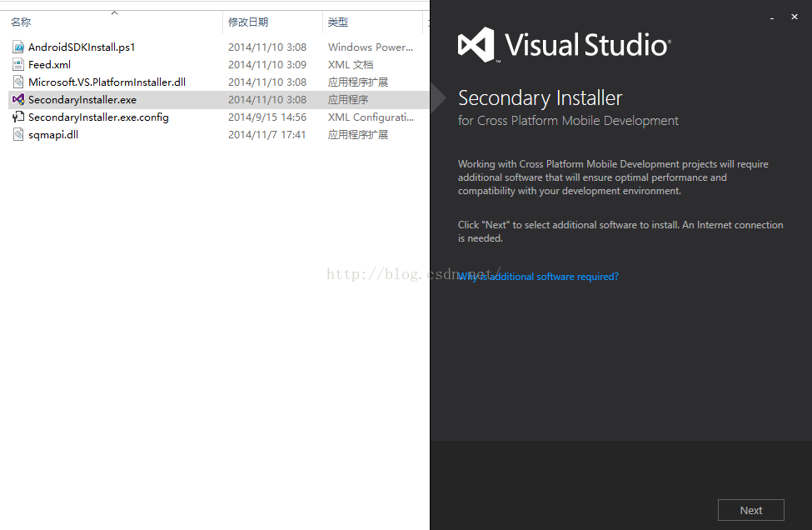Select the file name AndroidSDKInstall.ps1

point(82,47)
